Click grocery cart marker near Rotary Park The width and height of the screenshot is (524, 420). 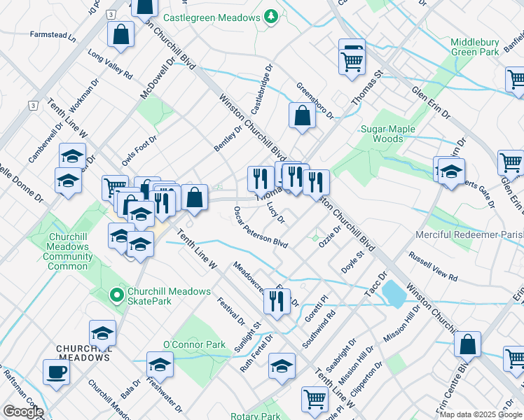coord(315,401)
